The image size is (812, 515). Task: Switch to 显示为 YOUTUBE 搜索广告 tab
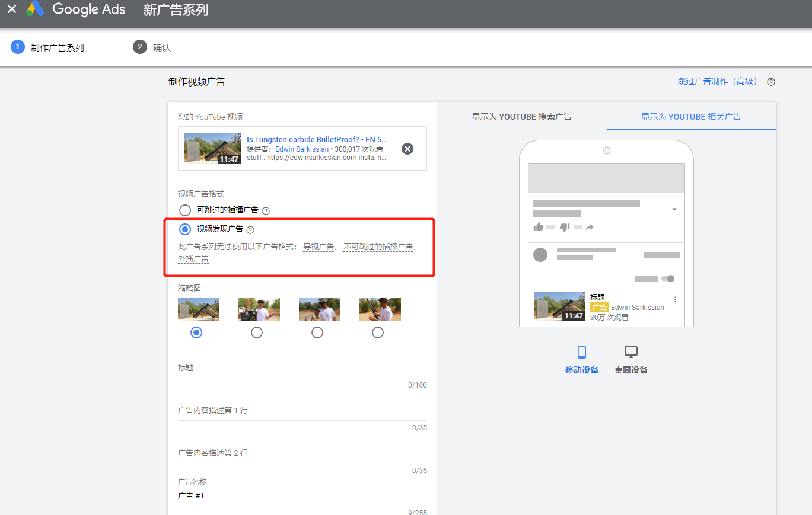tap(521, 117)
